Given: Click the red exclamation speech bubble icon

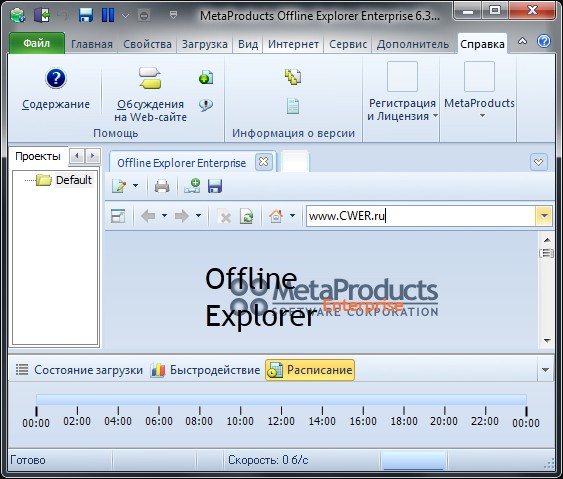Looking at the screenshot, I should 206,105.
